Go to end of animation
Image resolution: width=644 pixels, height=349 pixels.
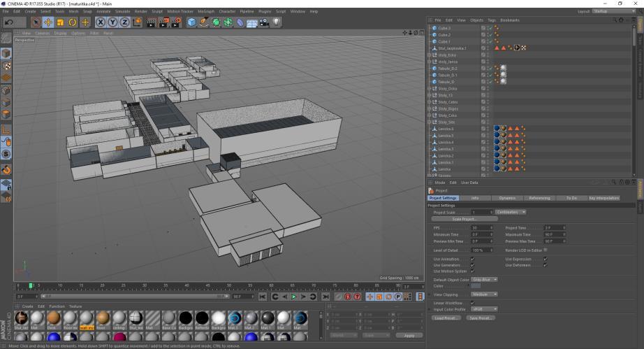[325, 297]
